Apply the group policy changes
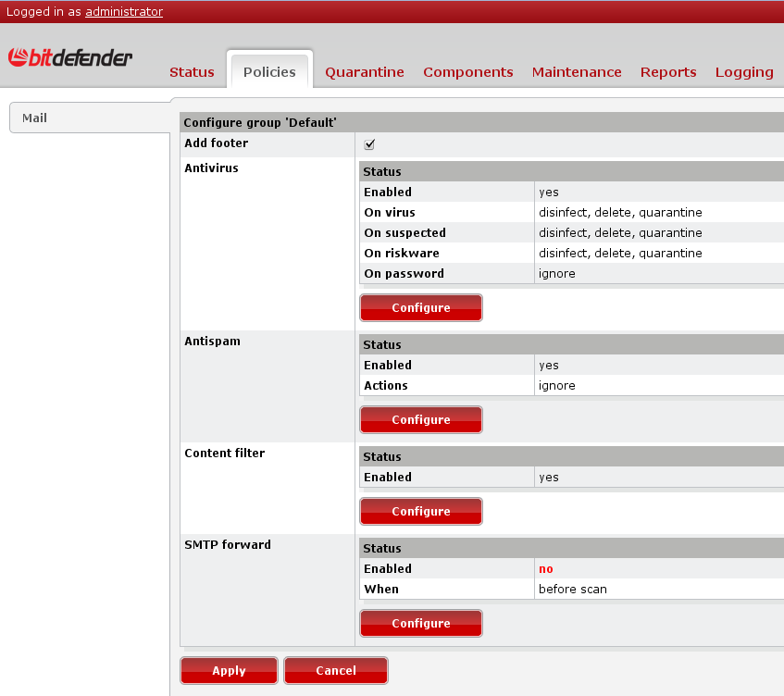Screen dimensions: 784x696 (229, 671)
